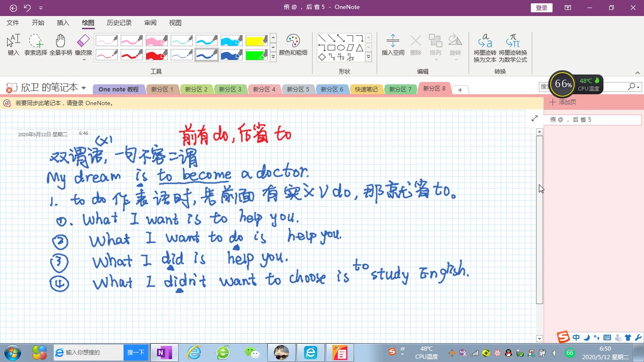Select the thin red pen
The image size is (644, 362).
pos(107,55)
